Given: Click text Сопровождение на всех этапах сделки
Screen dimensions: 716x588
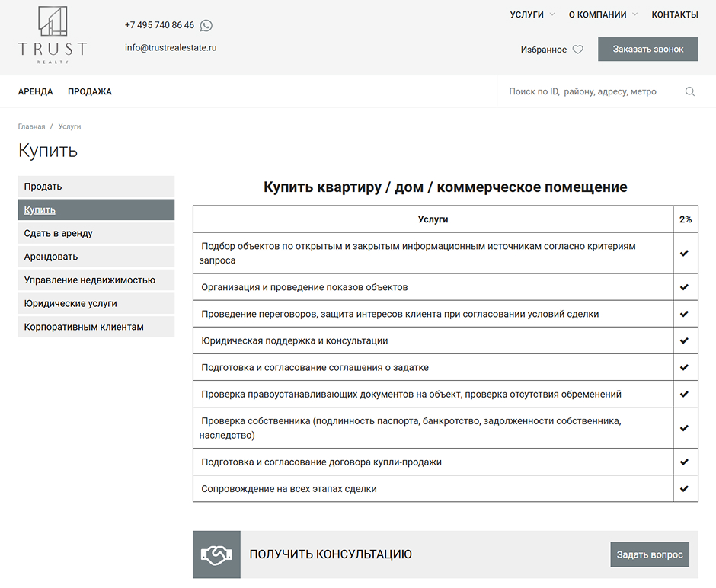Looking at the screenshot, I should point(289,488).
